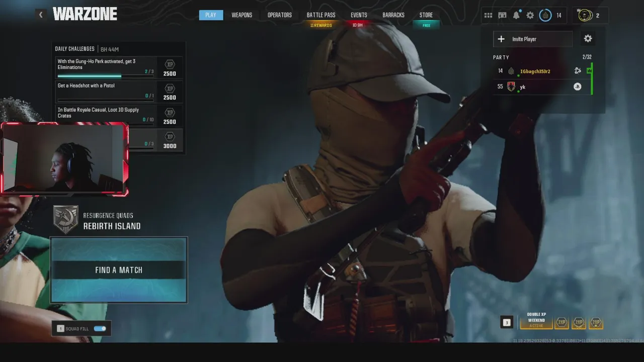Open the BARRACKS tab
Screen dimensions: 644x362
pyautogui.click(x=393, y=15)
